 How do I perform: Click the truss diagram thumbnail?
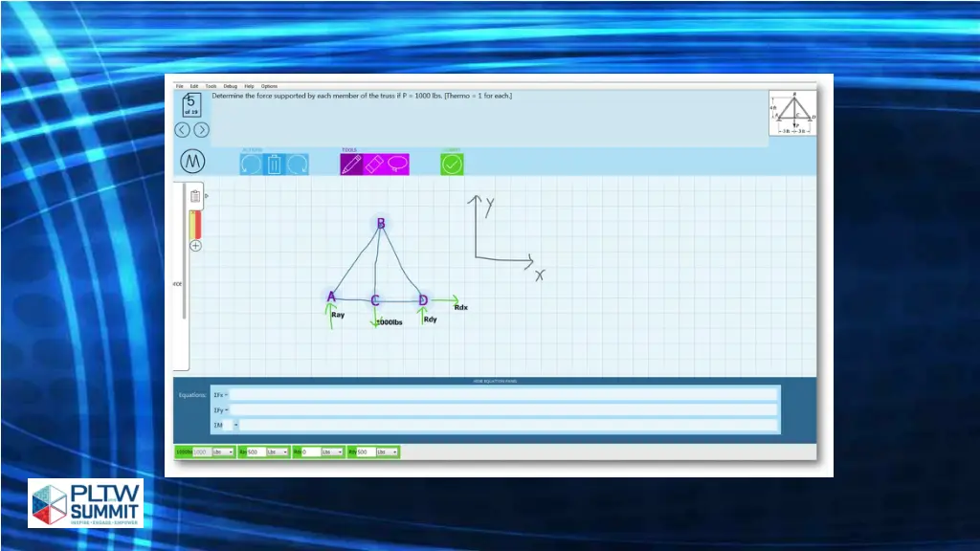coord(792,114)
